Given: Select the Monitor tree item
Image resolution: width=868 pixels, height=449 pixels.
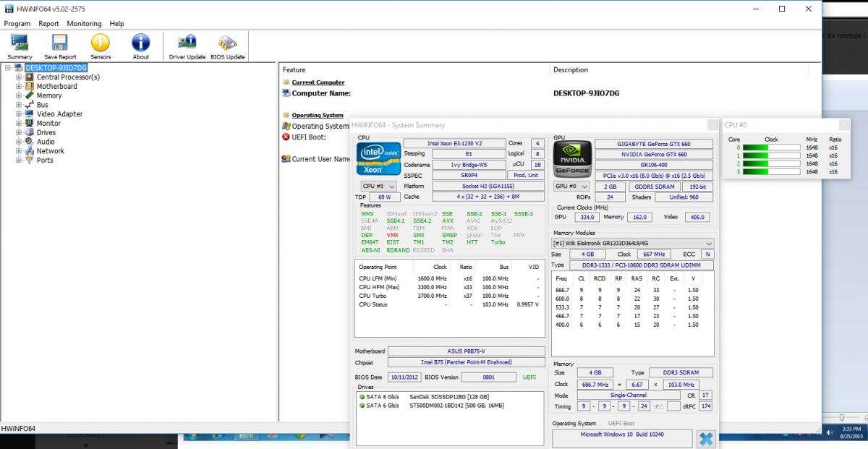Looking at the screenshot, I should pos(49,123).
